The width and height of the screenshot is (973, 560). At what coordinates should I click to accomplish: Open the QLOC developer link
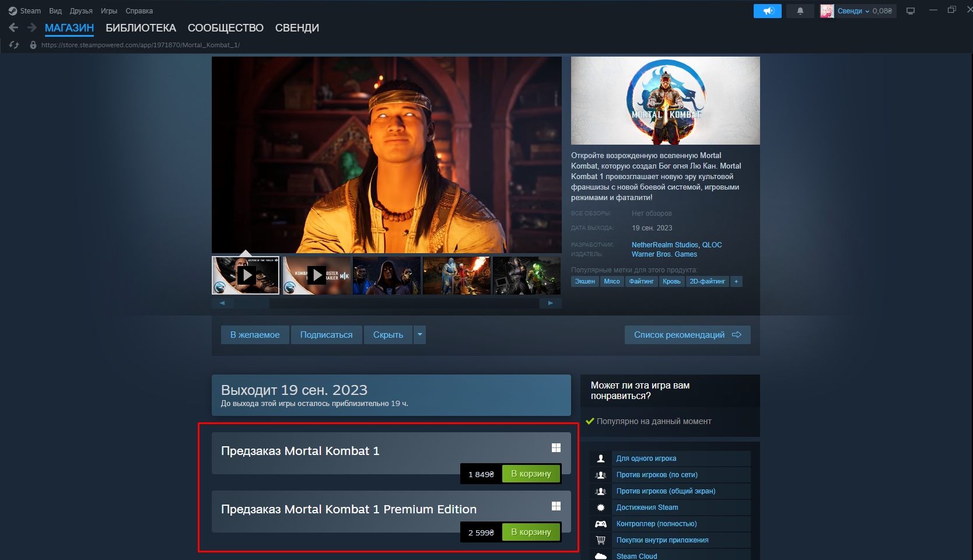point(712,245)
